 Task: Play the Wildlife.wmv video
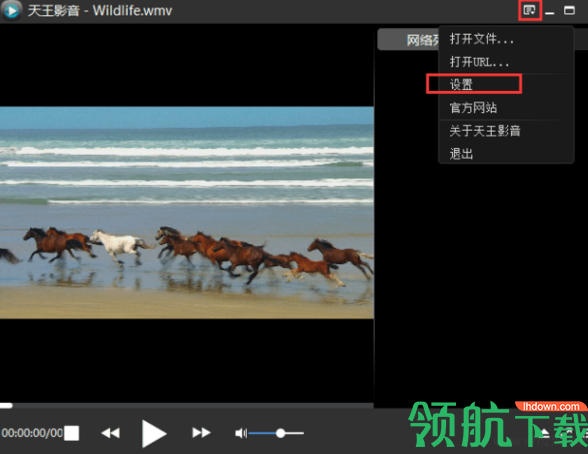tap(154, 433)
